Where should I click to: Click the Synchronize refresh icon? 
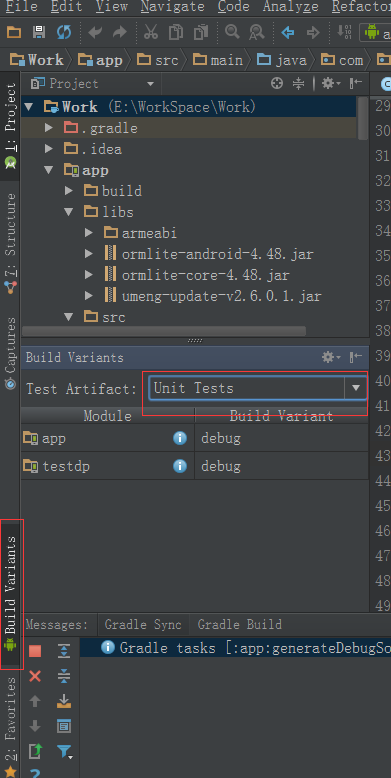64,33
